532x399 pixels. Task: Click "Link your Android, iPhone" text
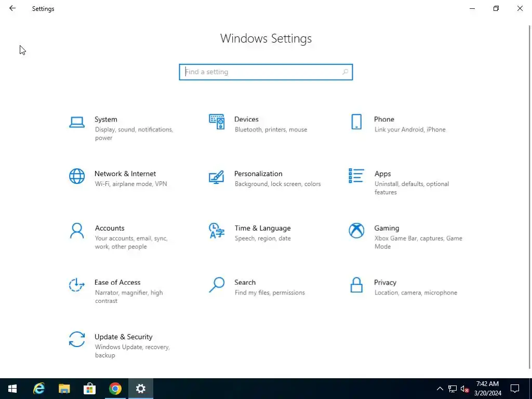click(410, 129)
